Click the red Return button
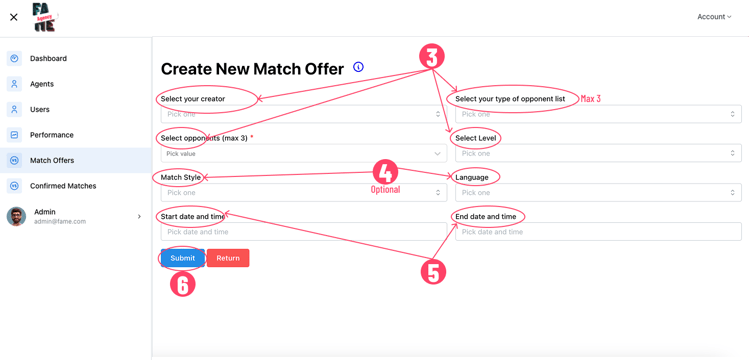Image resolution: width=749 pixels, height=360 pixels. [x=228, y=258]
